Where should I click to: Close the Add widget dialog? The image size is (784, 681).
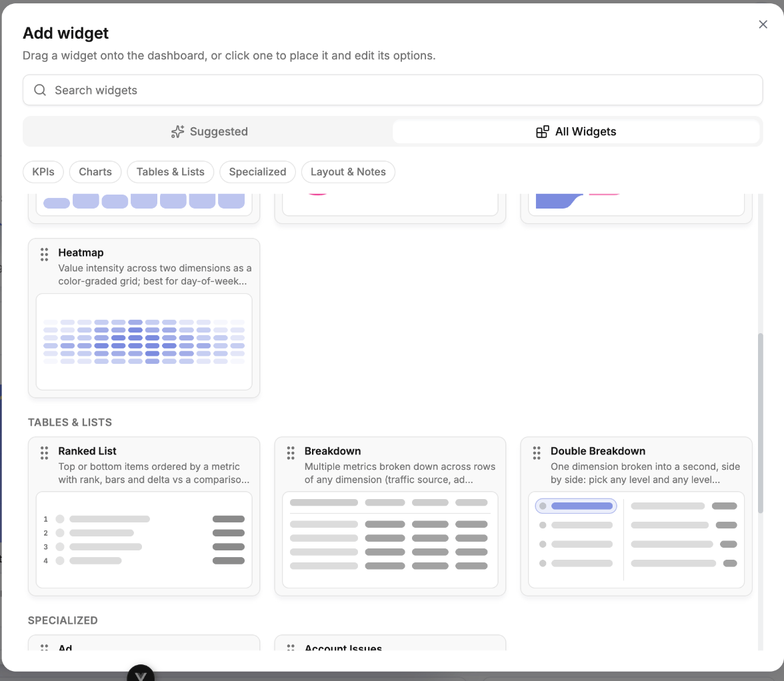click(x=763, y=25)
